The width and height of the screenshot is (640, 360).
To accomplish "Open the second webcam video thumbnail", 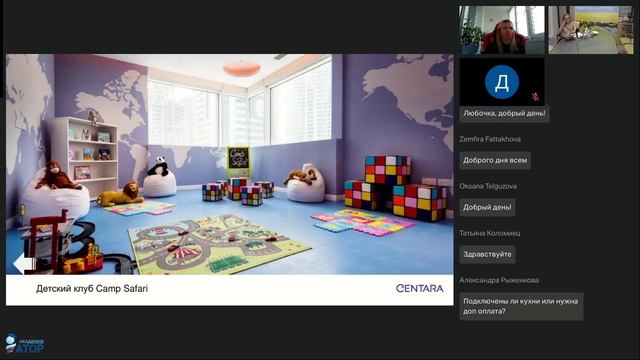I will coord(591,30).
